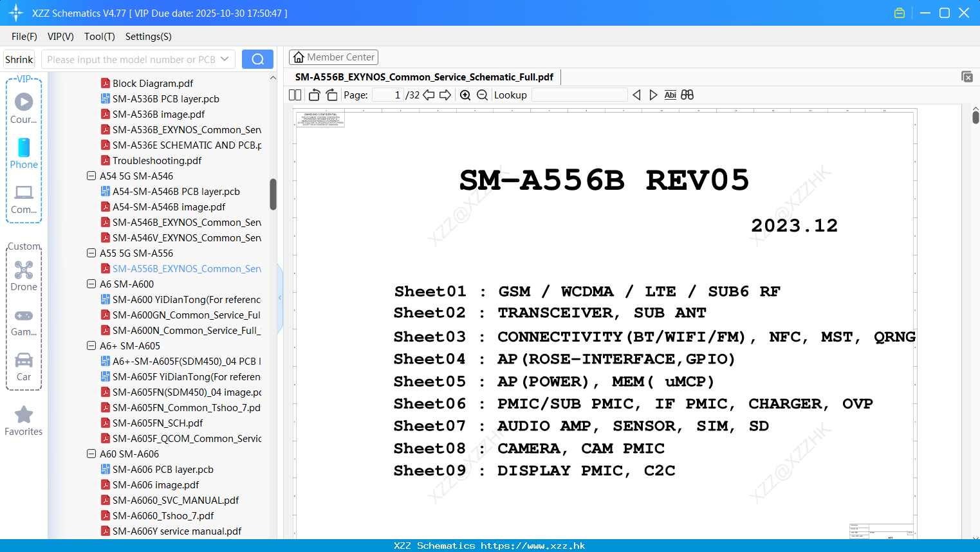Rotate page clockwise icon
The width and height of the screenshot is (980, 552).
point(331,95)
